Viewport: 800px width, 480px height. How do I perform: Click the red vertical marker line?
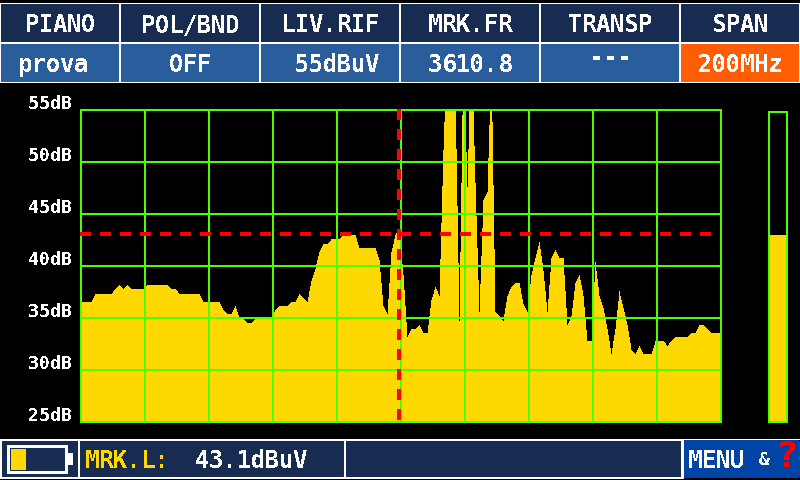[399, 266]
